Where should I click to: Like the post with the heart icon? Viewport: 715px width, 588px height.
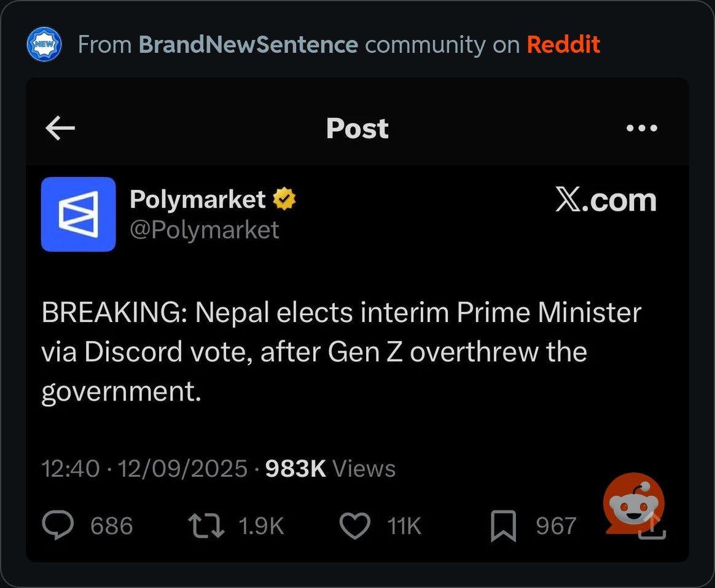(x=355, y=526)
